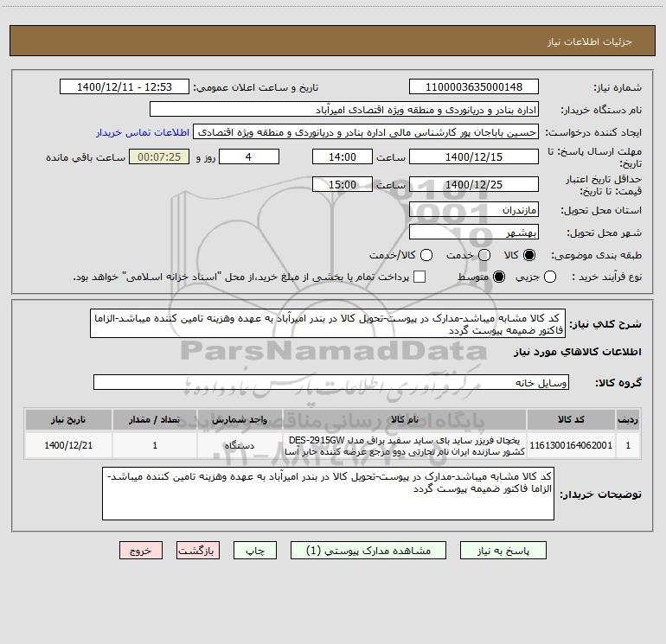Image resolution: width=666 pixels, height=644 pixels.
Task: Click the خروج exit button
Action: tap(141, 551)
